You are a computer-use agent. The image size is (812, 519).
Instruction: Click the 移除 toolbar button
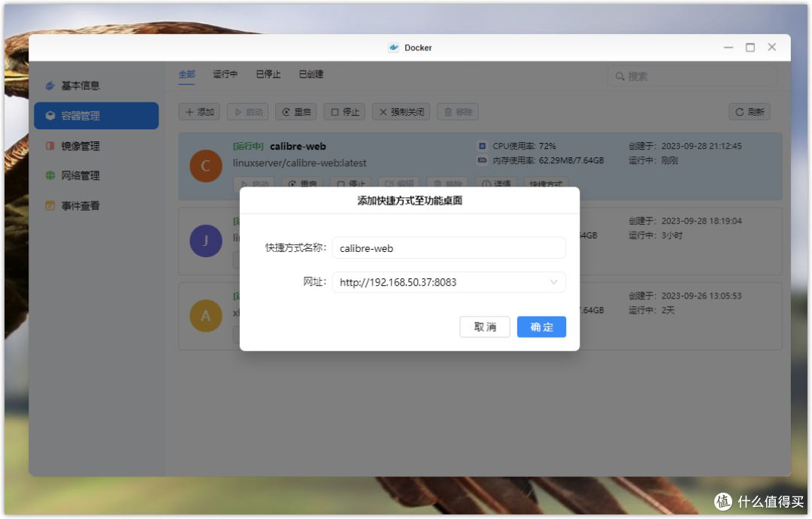[x=458, y=112]
